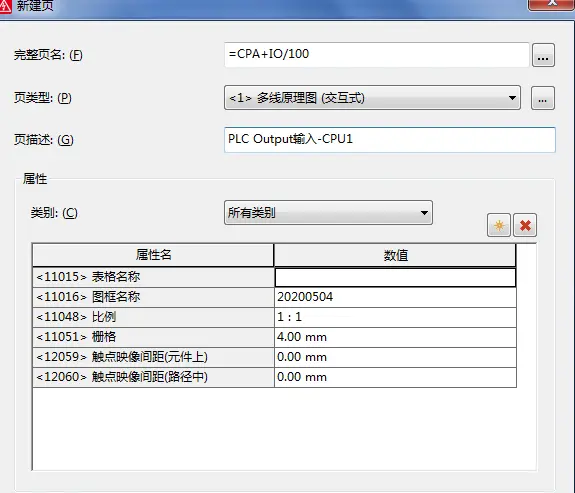
Task: Select the grid value cell 4.00 mm
Action: tap(395, 337)
